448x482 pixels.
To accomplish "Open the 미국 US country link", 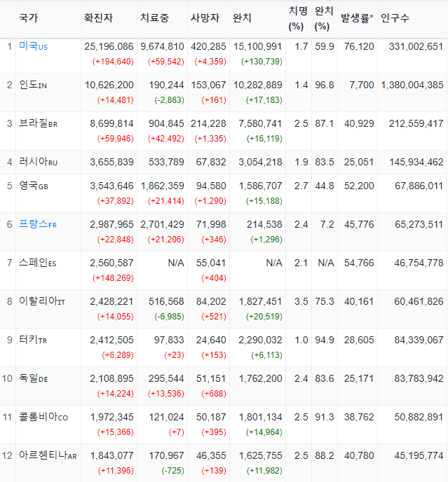I will pyautogui.click(x=33, y=46).
